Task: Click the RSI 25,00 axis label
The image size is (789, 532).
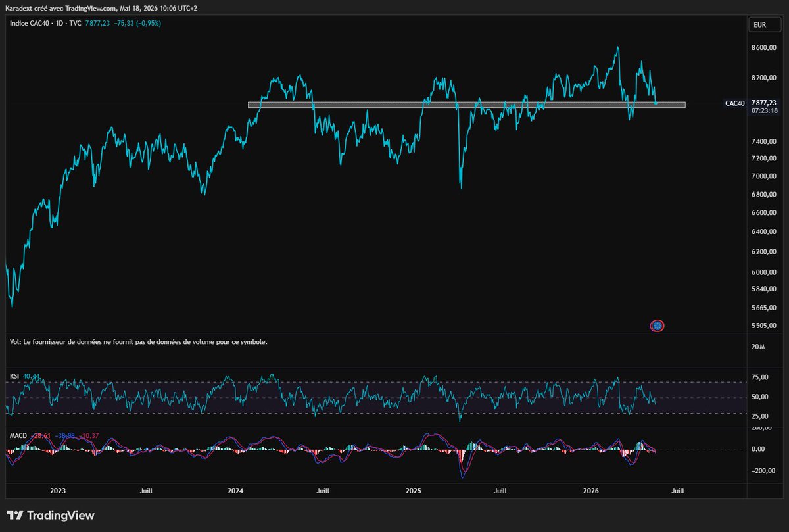Action: 760,416
